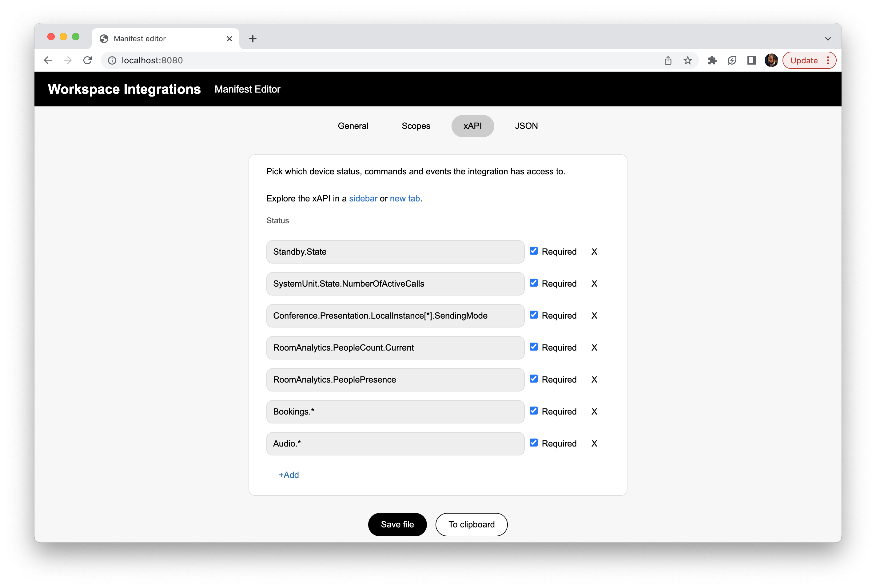
Task: Open xAPI explorer via the sidebar link
Action: point(363,198)
